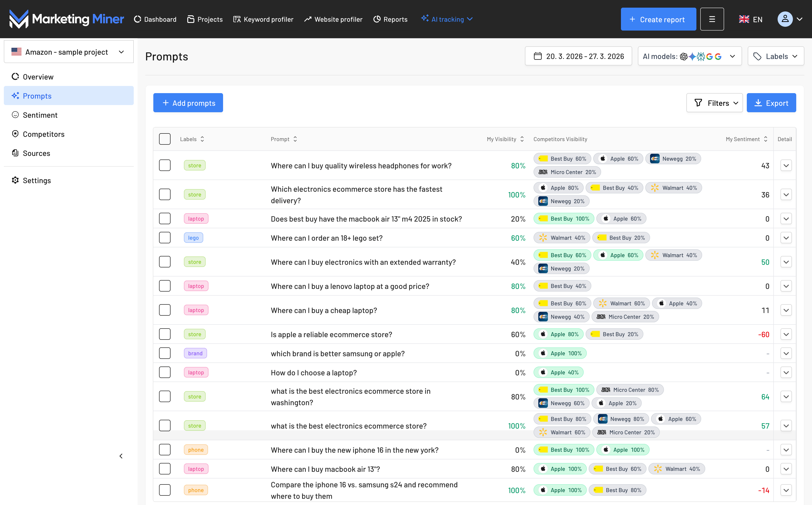812x505 pixels.
Task: Click the user avatar icon
Action: (785, 19)
